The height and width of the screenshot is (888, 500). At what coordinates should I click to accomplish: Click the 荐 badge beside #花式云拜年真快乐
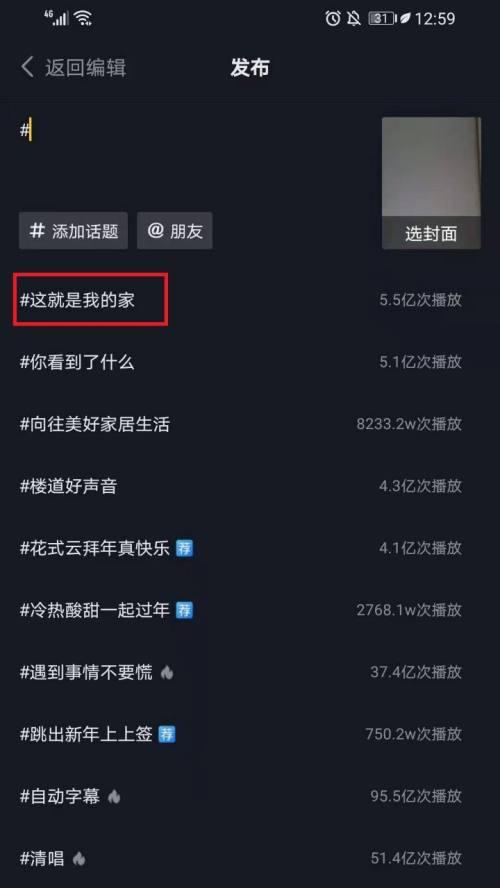[x=184, y=548]
